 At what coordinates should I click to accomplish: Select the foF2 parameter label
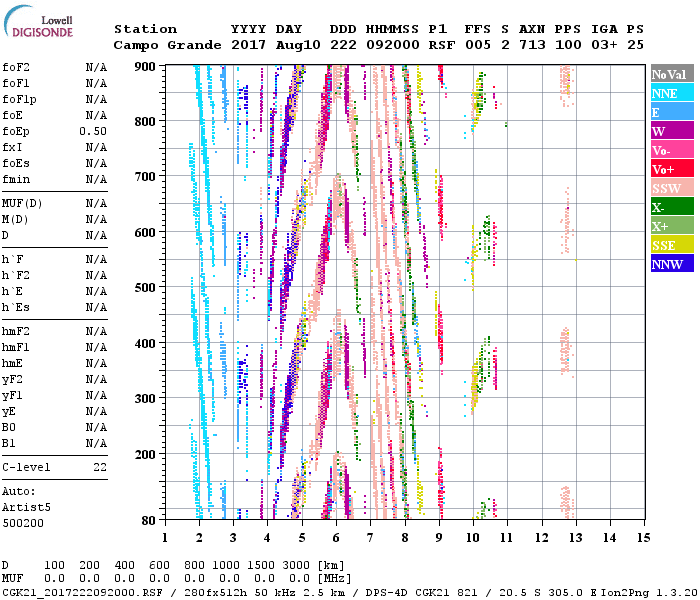(x=16, y=68)
